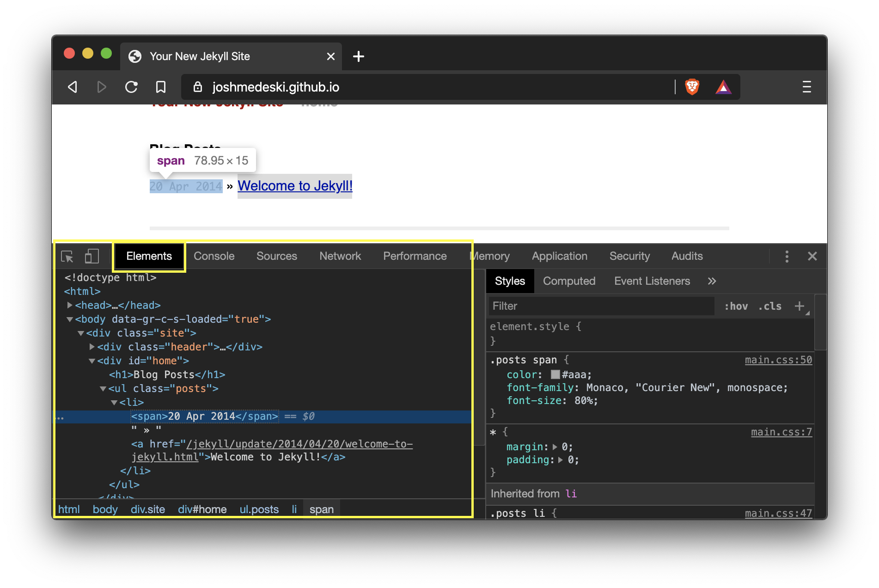Click the Brave Rewards triangle icon

click(723, 87)
